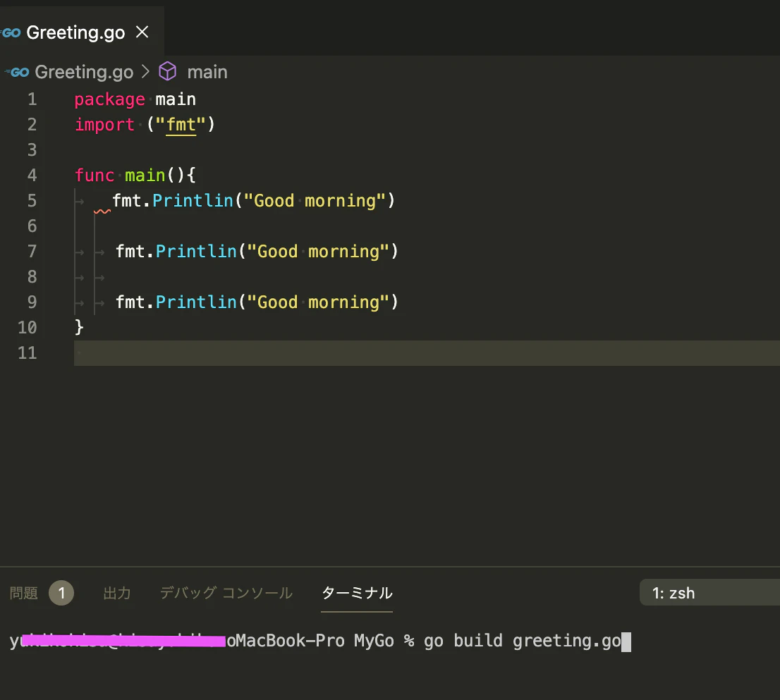Select the ターミナル terminal tab
Image resolution: width=780 pixels, height=700 pixels.
(357, 593)
